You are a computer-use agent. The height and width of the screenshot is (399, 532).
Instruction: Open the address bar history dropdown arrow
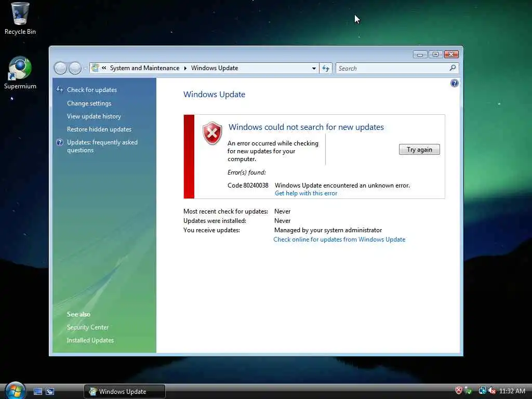[314, 68]
